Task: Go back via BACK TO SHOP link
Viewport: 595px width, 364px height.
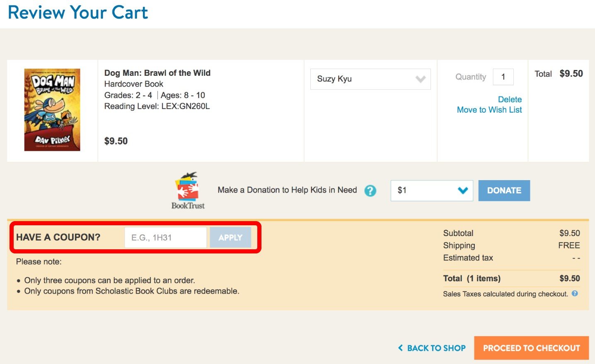Action: pos(436,348)
